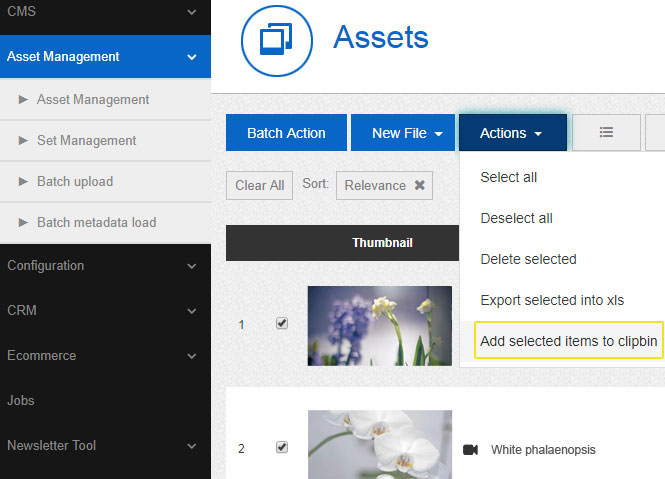Remove the Relevance sort with x icon
665x479 pixels.
420,185
